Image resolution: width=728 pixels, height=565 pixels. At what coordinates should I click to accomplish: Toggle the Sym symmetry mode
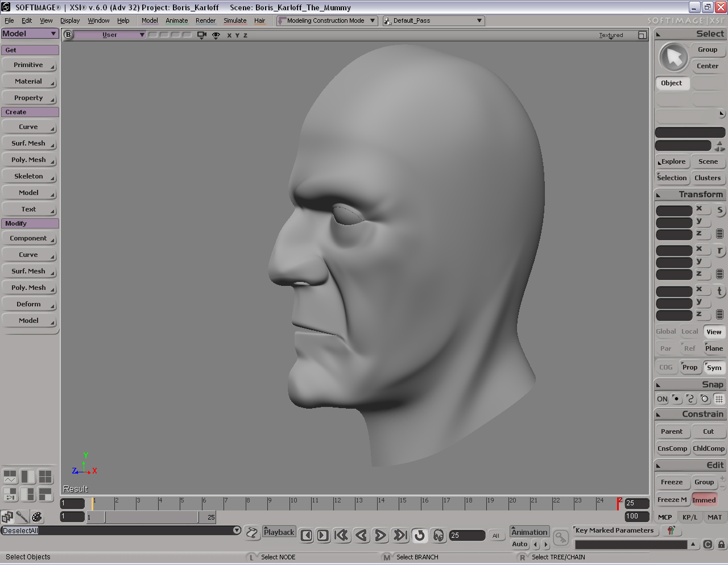coord(714,368)
